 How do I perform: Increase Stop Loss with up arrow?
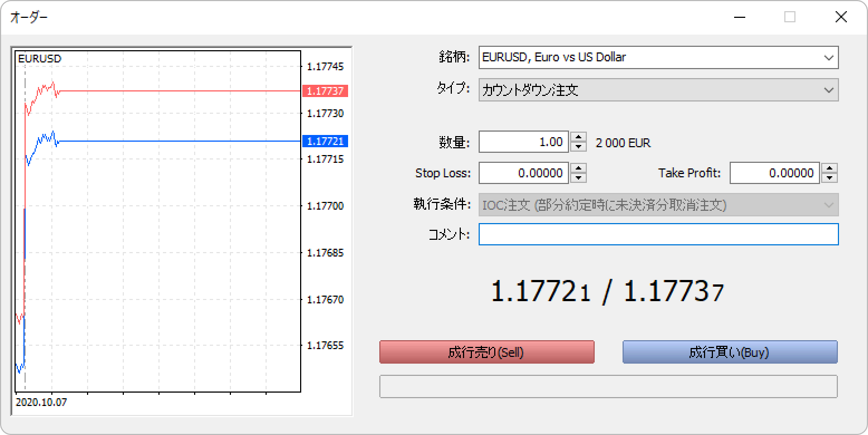click(x=578, y=168)
